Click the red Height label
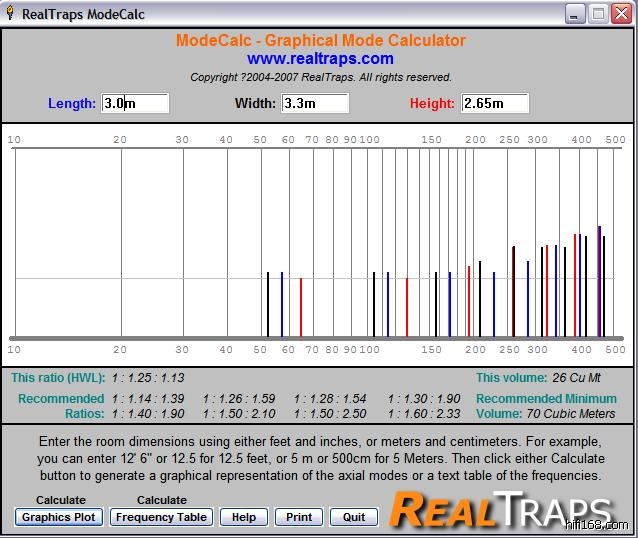The width and height of the screenshot is (638, 538). [x=432, y=103]
